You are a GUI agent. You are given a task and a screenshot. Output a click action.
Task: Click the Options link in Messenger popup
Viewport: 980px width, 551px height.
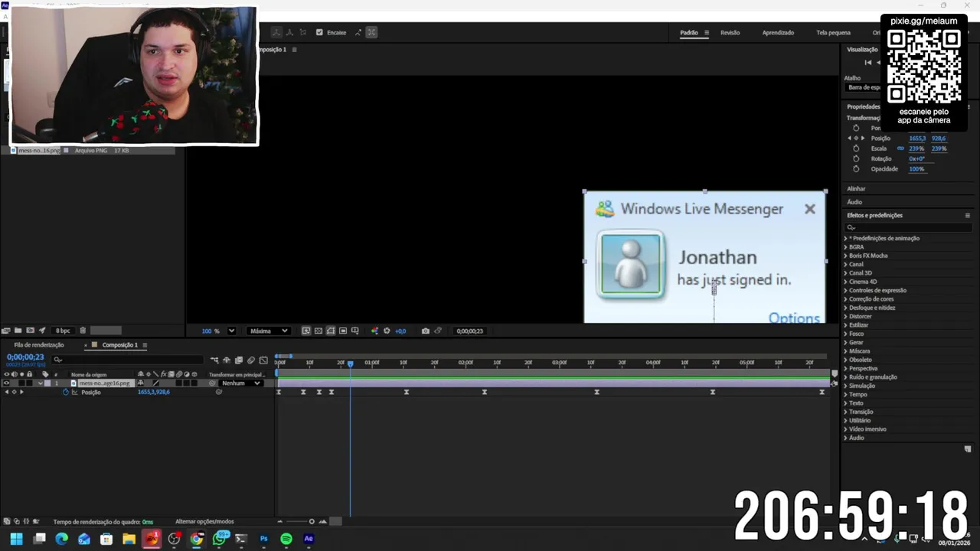tap(794, 318)
